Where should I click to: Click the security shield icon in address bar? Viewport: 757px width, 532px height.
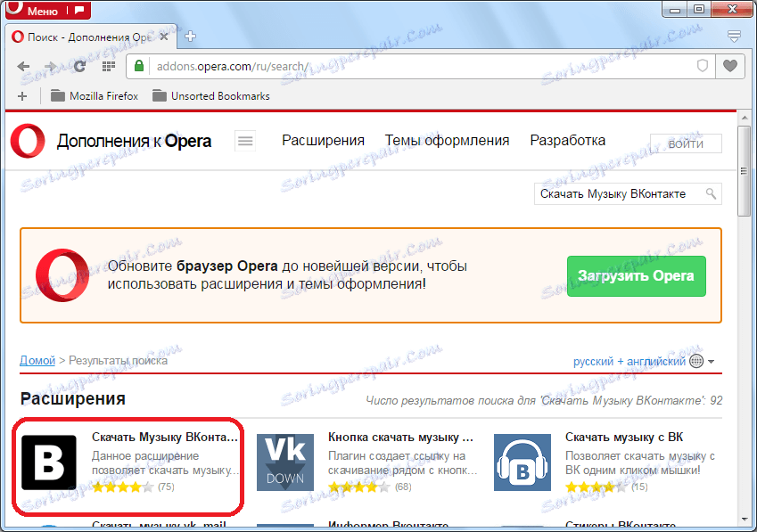click(x=703, y=66)
